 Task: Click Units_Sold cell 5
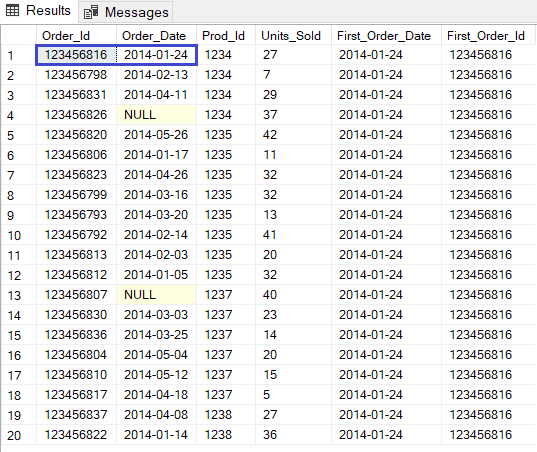coord(294,395)
